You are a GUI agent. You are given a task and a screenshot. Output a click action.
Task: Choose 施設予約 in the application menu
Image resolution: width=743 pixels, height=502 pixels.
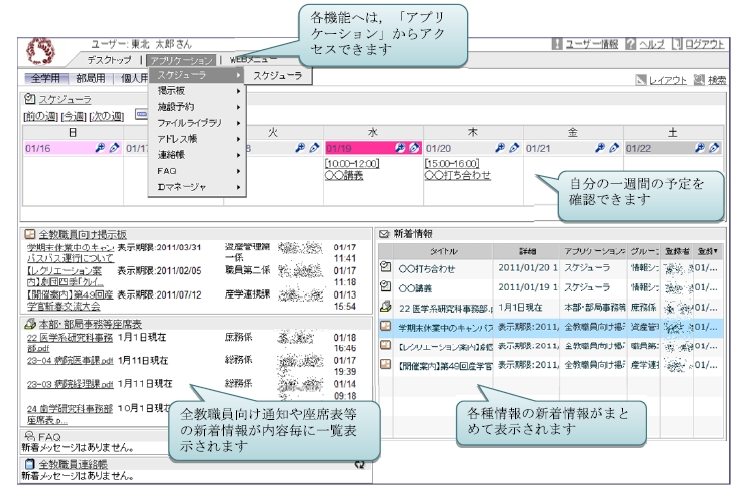click(x=197, y=107)
